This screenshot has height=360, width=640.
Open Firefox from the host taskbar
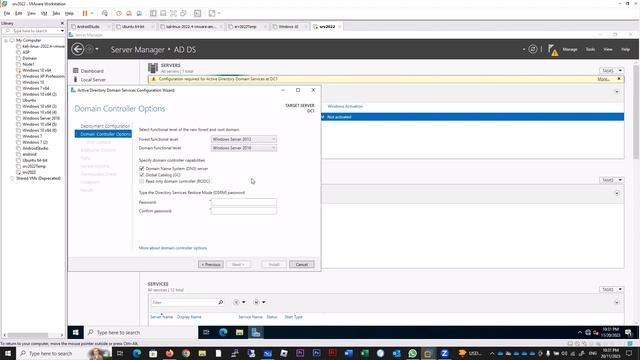click(x=169, y=353)
